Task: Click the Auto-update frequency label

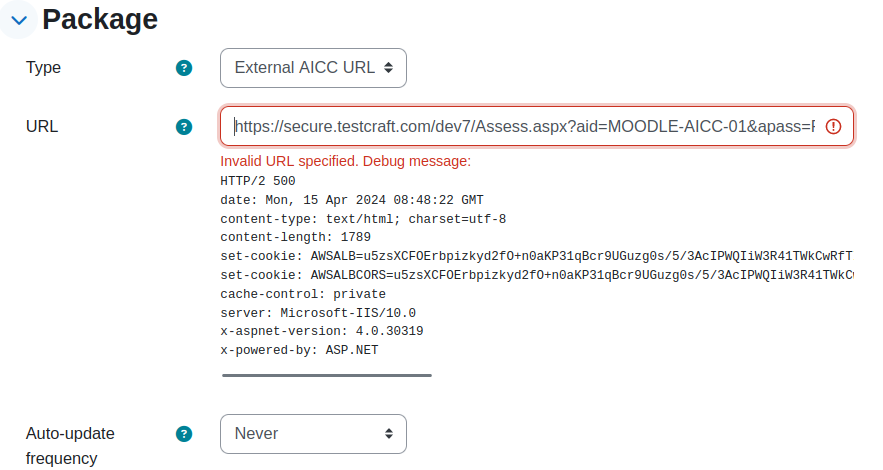Action: click(70, 446)
